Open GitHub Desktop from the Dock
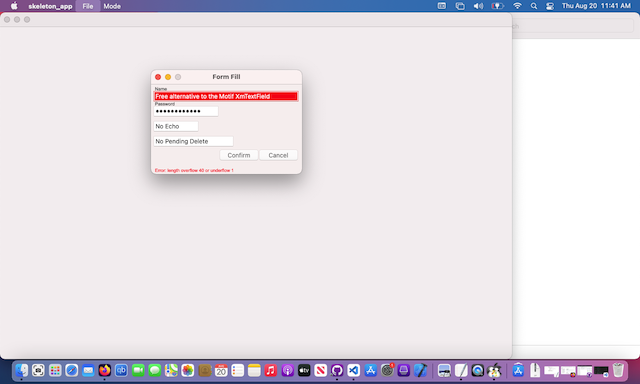The width and height of the screenshot is (640, 384). pyautogui.click(x=337, y=370)
